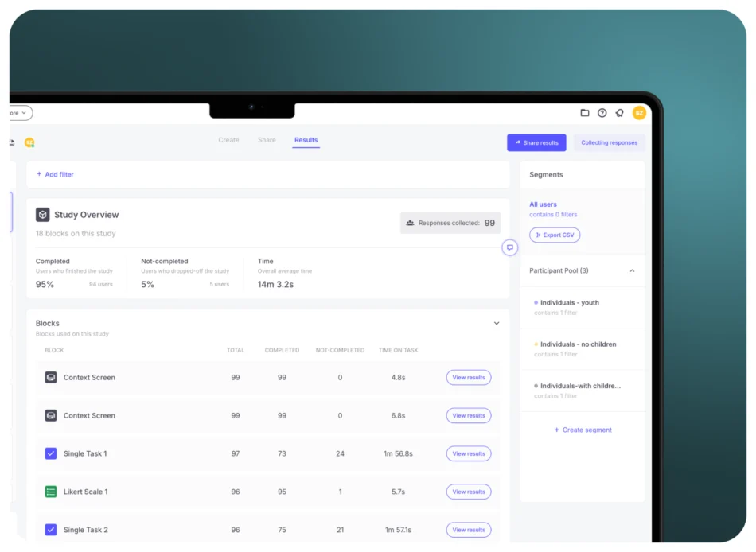This screenshot has height=552, width=756.
Task: Export results with the Export CSV button
Action: click(x=555, y=235)
